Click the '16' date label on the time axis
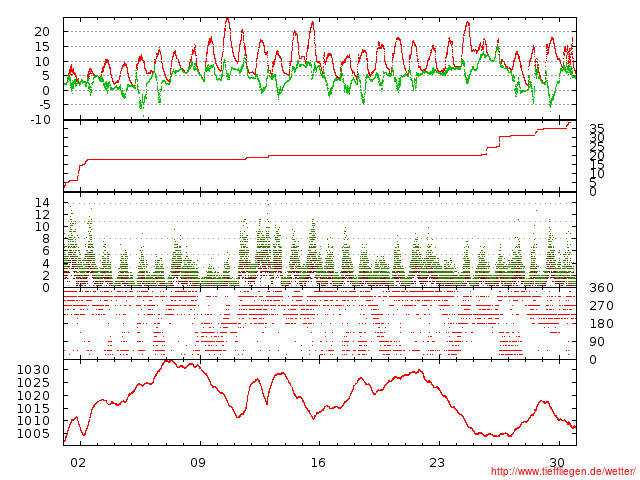Viewport: 640px width, 480px height. click(318, 462)
